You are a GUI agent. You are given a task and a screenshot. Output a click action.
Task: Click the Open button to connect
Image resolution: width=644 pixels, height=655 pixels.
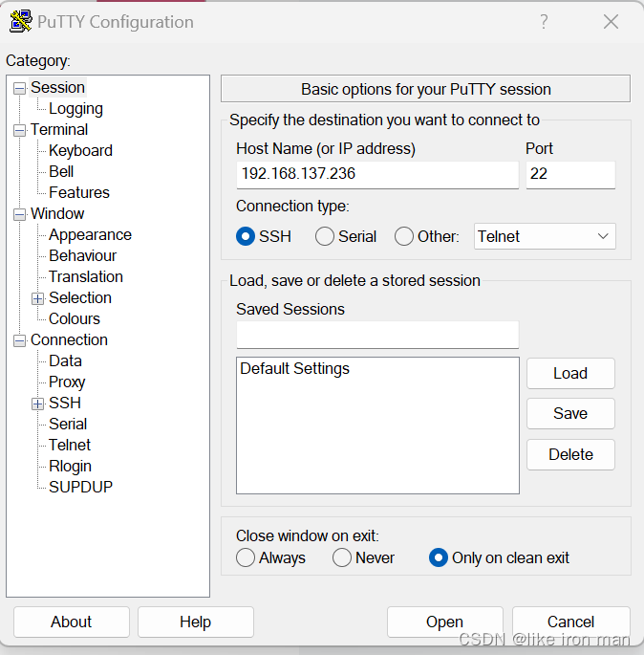click(x=444, y=622)
